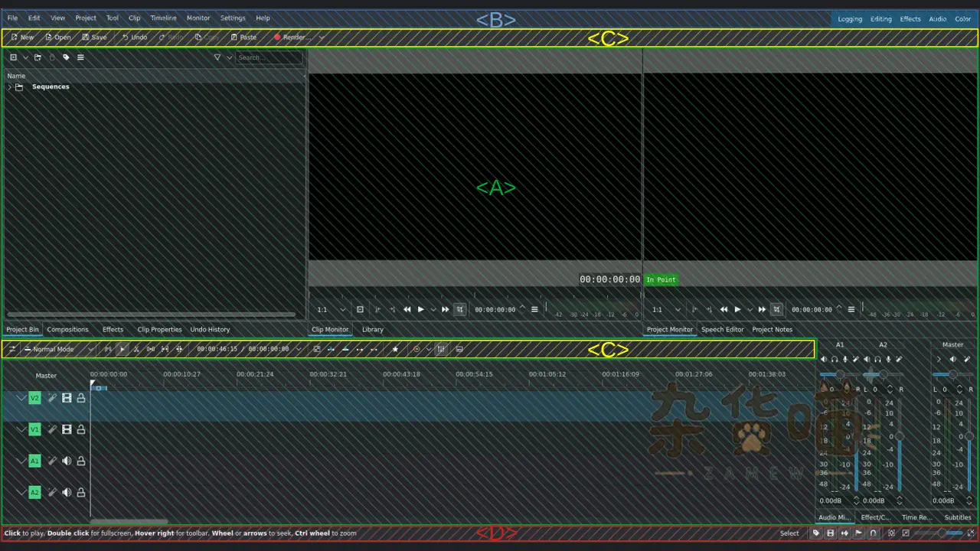Click the Project Bin search field
Screen dimensions: 980x551
(268, 57)
